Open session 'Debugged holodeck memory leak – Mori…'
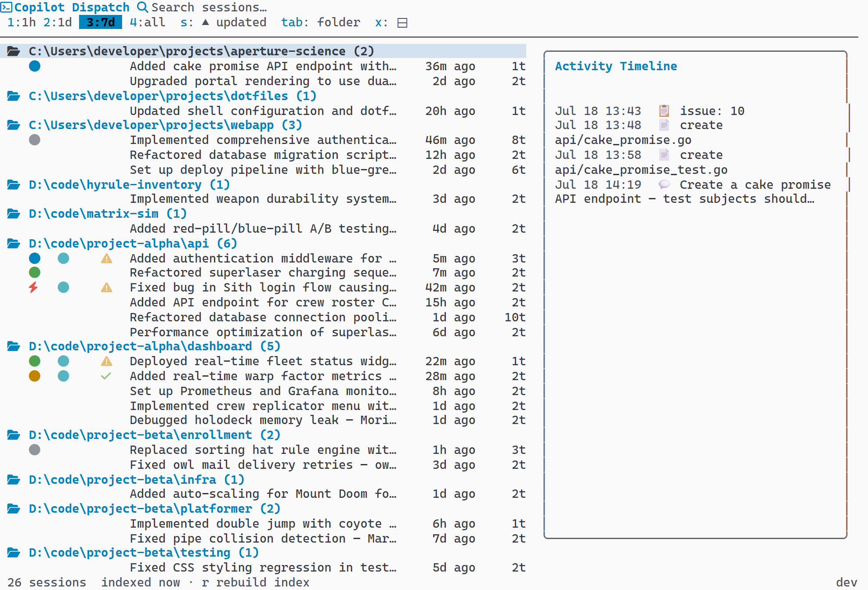The height and width of the screenshot is (590, 868). click(263, 420)
